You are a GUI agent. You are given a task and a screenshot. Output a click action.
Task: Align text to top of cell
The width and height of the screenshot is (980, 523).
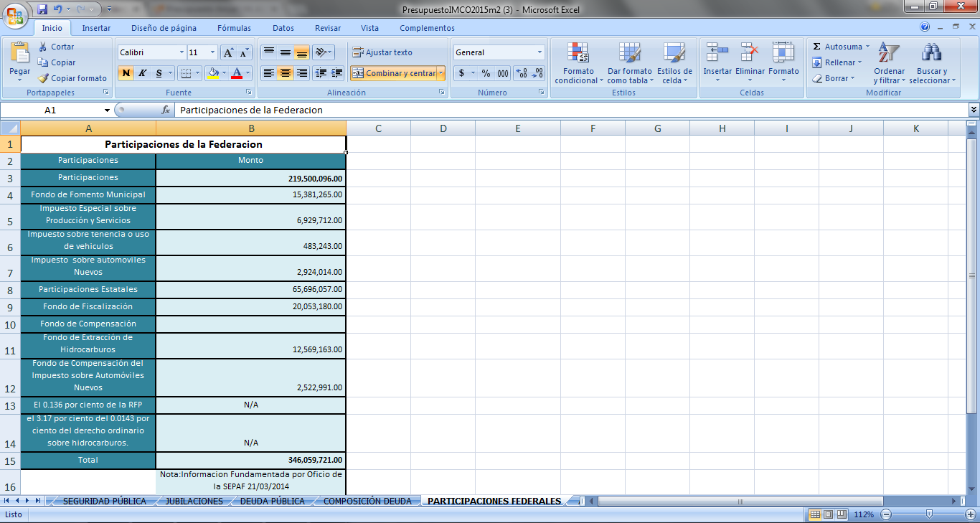tap(268, 52)
